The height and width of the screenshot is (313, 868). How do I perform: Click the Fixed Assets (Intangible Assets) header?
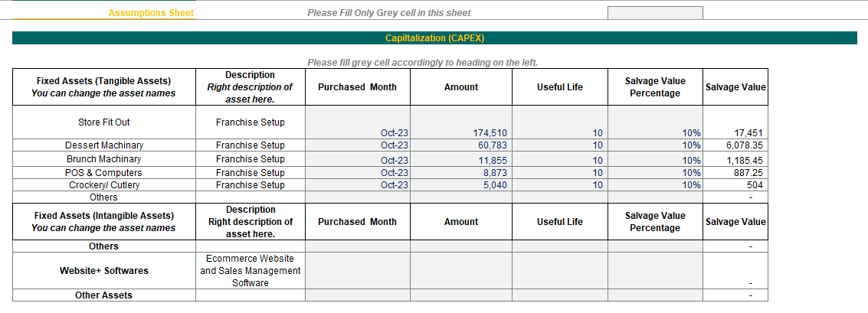(x=104, y=222)
